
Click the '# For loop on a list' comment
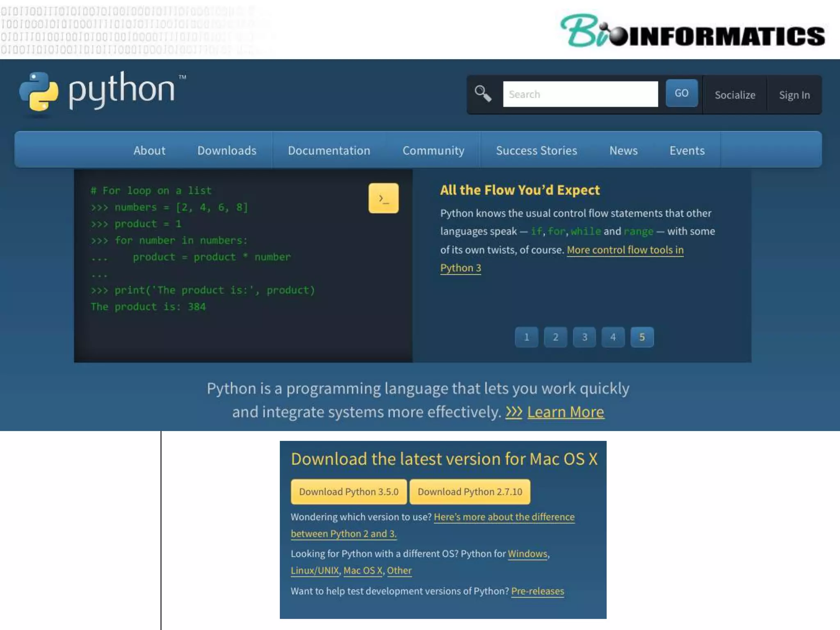point(151,191)
